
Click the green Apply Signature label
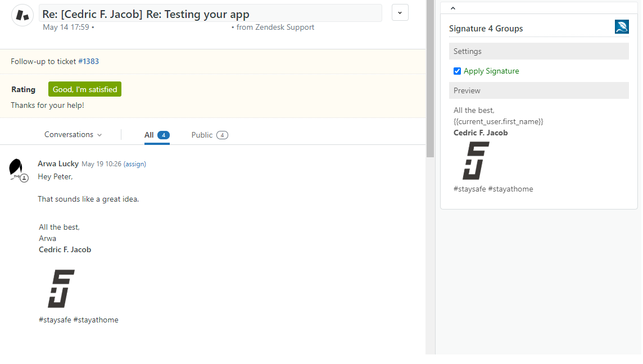pyautogui.click(x=491, y=71)
